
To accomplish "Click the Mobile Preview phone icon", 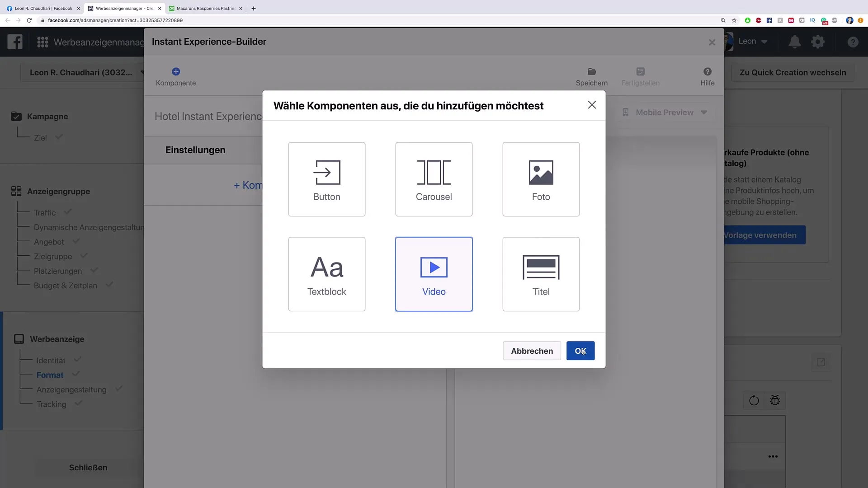I will 625,113.
